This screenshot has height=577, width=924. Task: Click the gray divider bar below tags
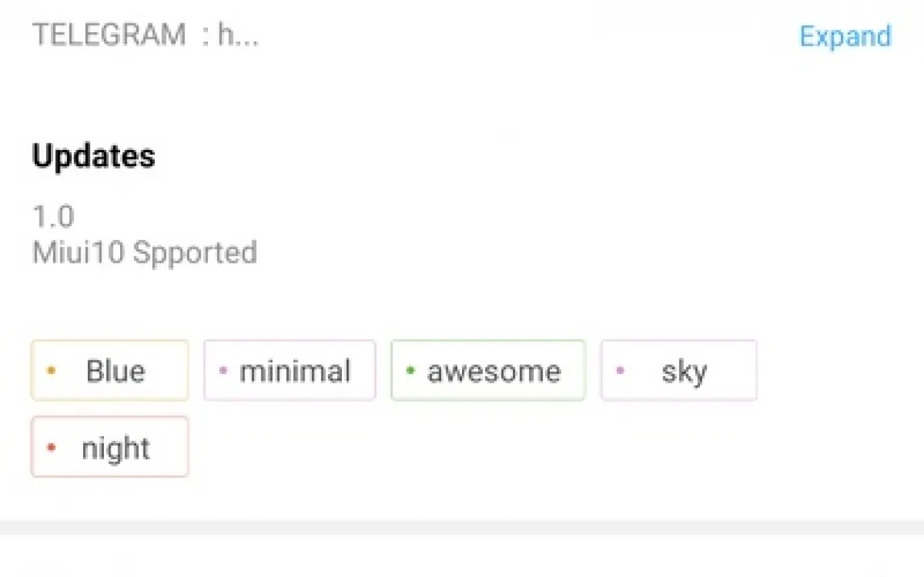(x=462, y=528)
